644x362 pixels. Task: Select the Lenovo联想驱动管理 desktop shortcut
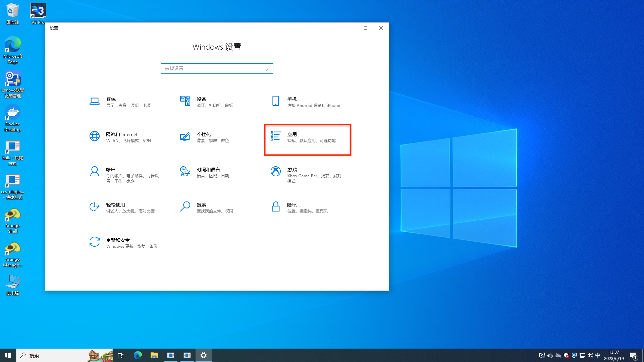[x=13, y=84]
